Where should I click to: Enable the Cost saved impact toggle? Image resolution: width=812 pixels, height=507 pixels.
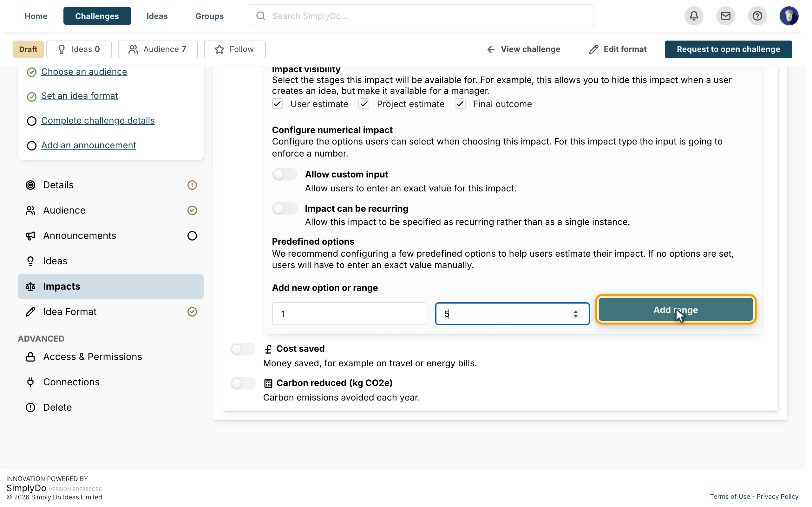pyautogui.click(x=243, y=350)
